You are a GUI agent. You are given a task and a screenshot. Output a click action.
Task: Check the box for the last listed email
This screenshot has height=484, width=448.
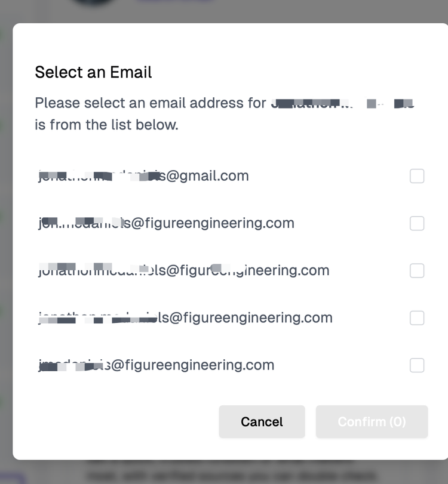(x=417, y=365)
